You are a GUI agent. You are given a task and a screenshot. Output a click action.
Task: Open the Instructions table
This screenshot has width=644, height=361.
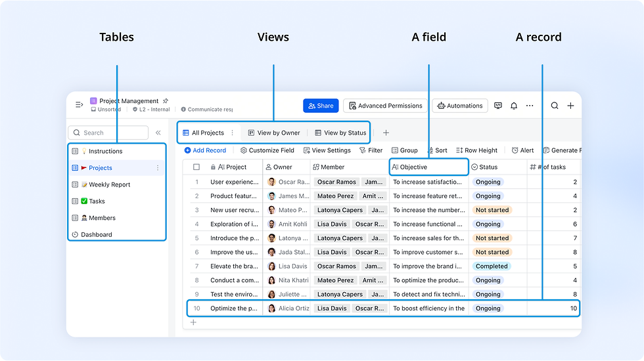pyautogui.click(x=117, y=151)
